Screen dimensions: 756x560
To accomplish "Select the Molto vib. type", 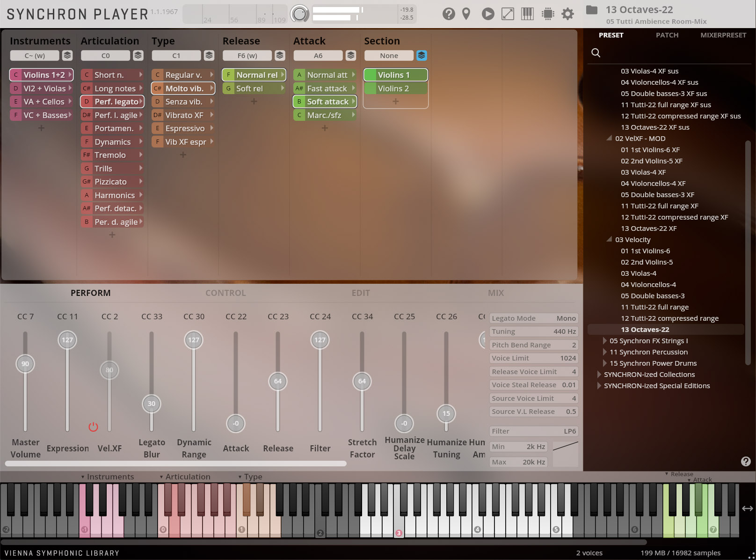I will (x=183, y=88).
